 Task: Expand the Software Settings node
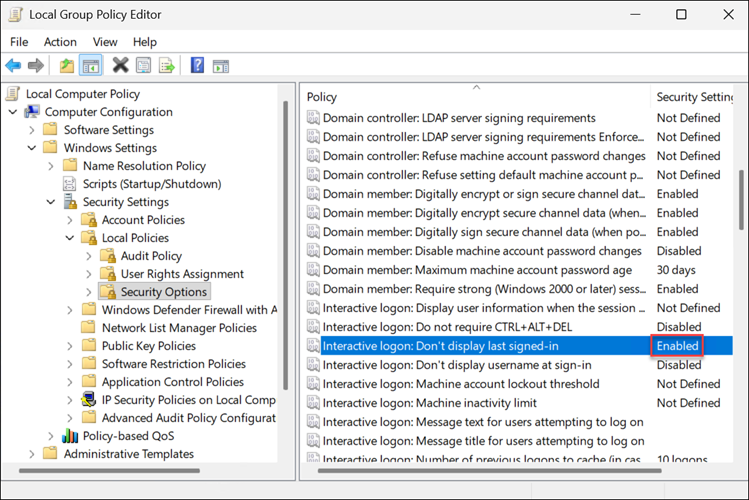click(x=32, y=130)
